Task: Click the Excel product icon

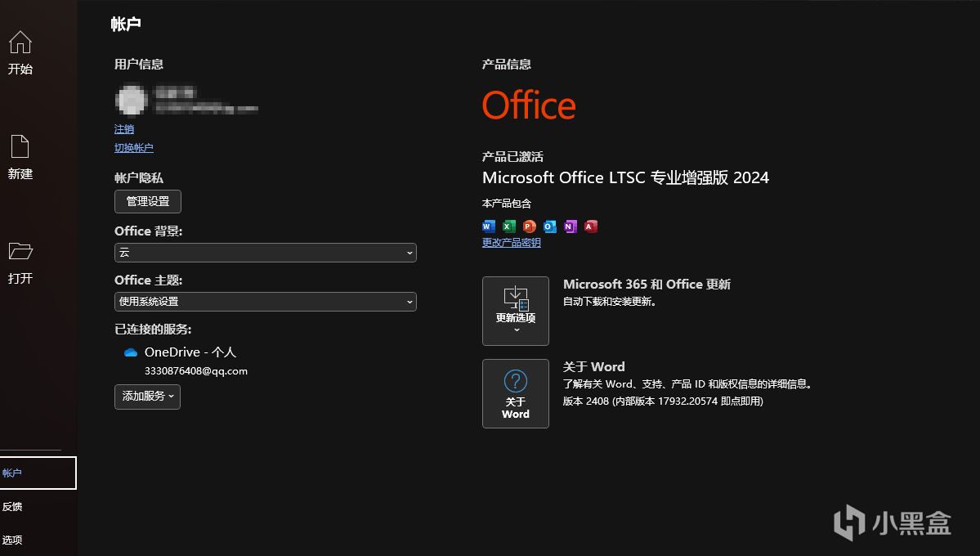Action: 509,226
